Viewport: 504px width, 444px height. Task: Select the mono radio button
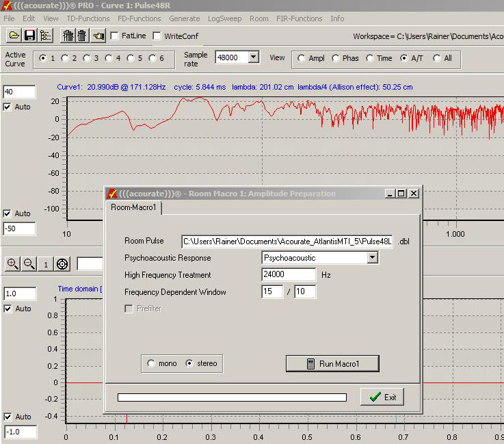[x=151, y=363]
